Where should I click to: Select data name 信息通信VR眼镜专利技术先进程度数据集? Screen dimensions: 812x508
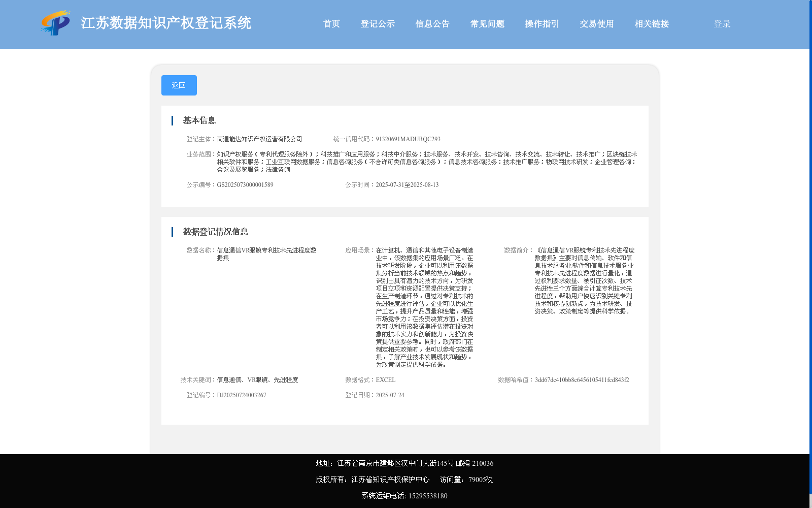pos(266,254)
